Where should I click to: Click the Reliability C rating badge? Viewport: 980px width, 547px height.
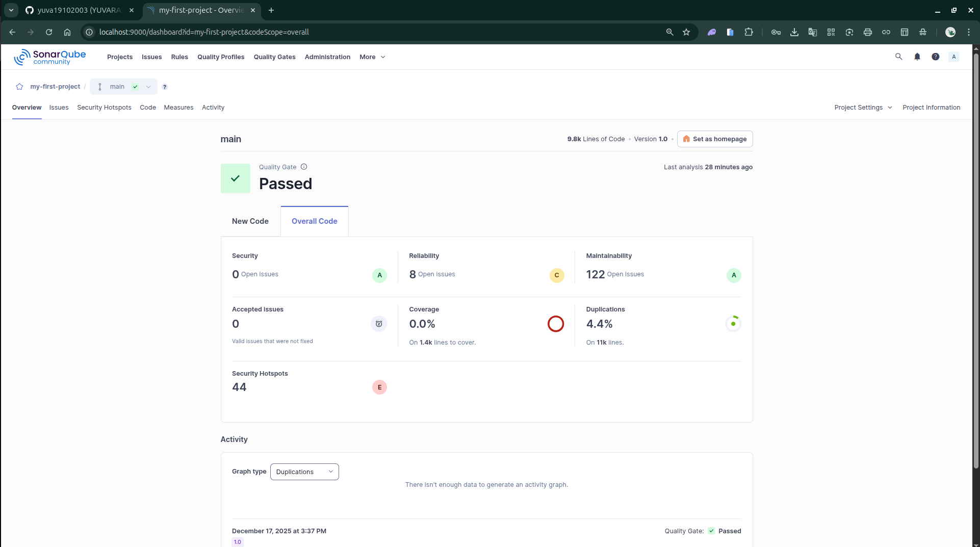pyautogui.click(x=556, y=275)
